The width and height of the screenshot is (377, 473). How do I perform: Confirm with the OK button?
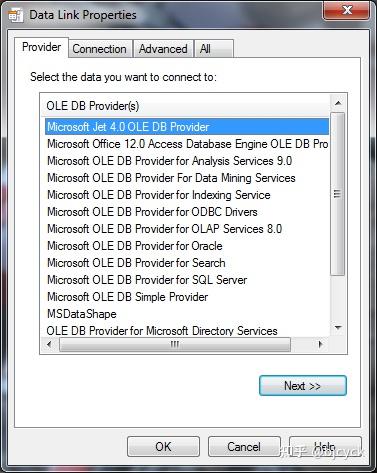(x=163, y=447)
